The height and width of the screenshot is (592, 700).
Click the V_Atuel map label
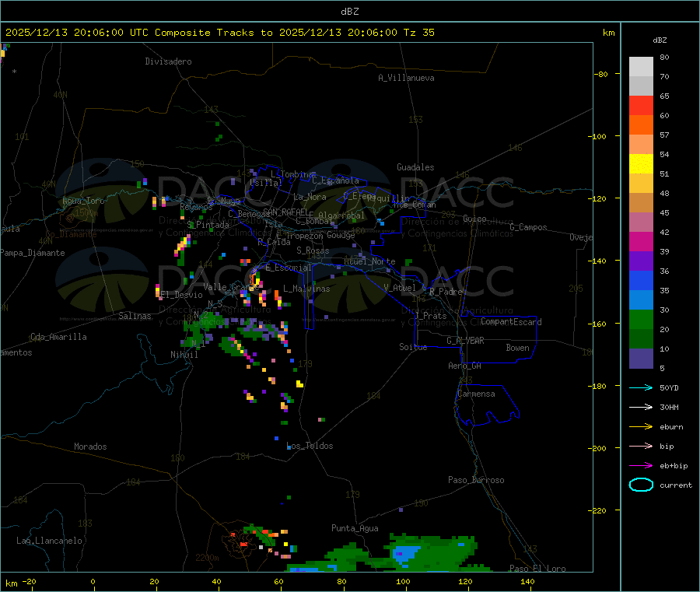(400, 288)
